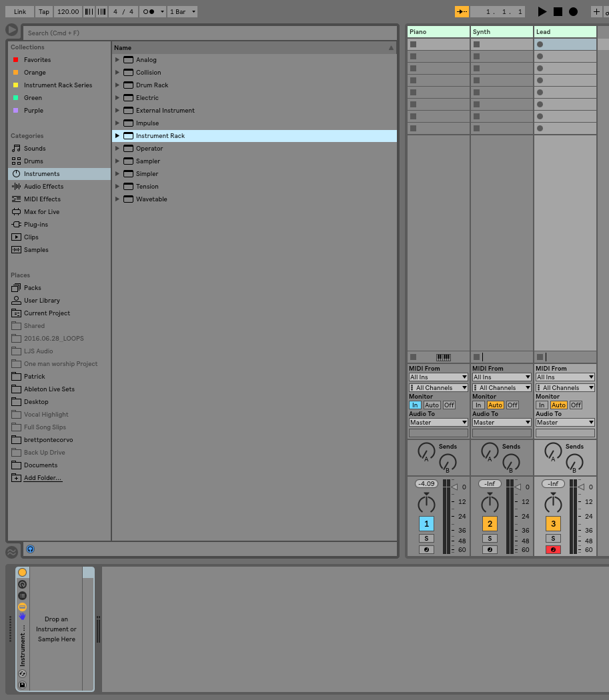The height and width of the screenshot is (700, 609).
Task: Set Lead track monitor to Off
Action: (576, 405)
